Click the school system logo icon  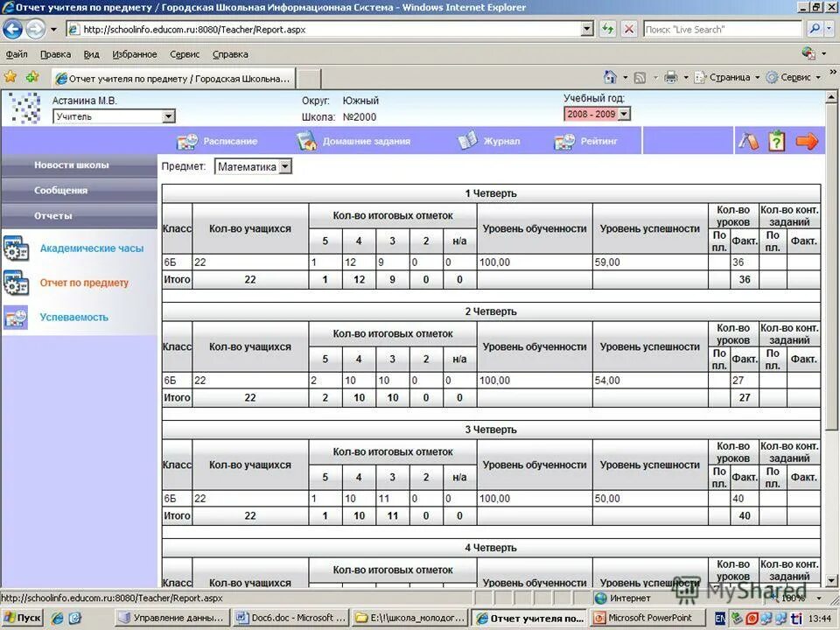click(24, 108)
